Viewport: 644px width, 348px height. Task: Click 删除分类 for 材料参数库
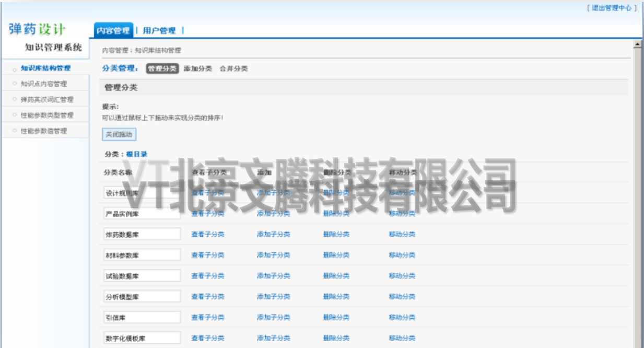click(336, 256)
